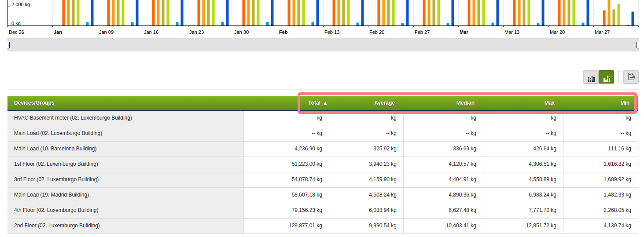644x237 pixels.
Task: Click the export report icon
Action: pos(631,77)
